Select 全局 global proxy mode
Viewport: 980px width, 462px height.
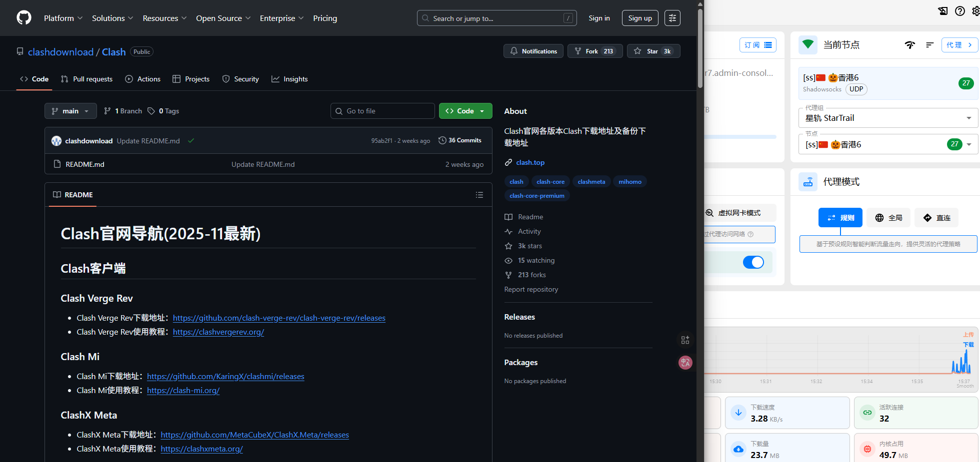888,218
